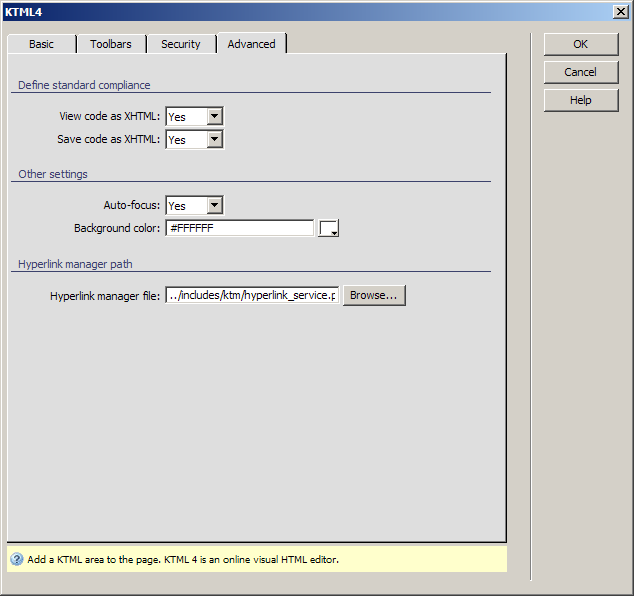Click the 'Other settings' heading
634x596 pixels.
tap(53, 174)
